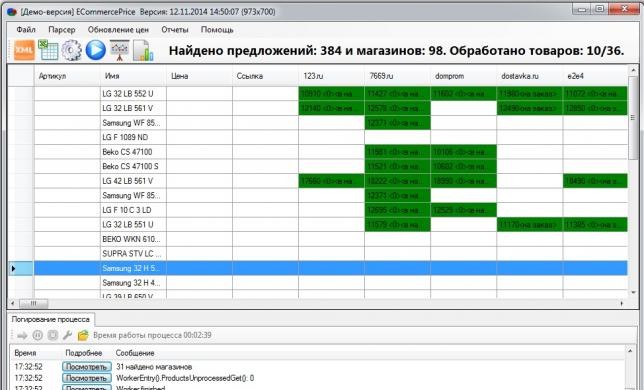Open the Помощь menu

[217, 30]
